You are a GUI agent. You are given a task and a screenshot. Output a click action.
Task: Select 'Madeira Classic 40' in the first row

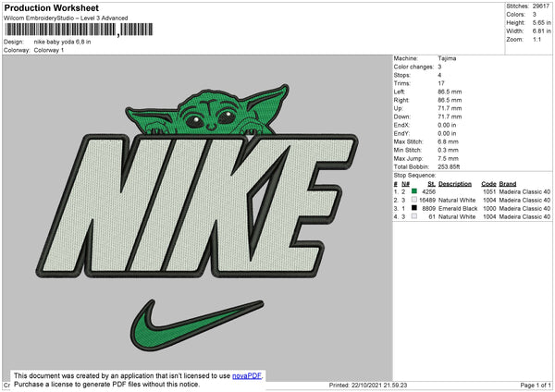click(524, 191)
